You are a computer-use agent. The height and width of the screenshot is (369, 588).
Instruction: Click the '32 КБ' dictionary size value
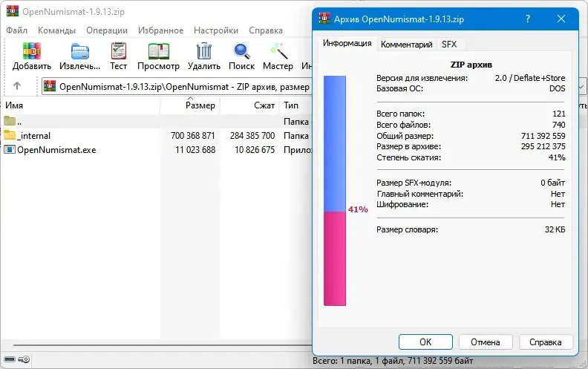[555, 229]
